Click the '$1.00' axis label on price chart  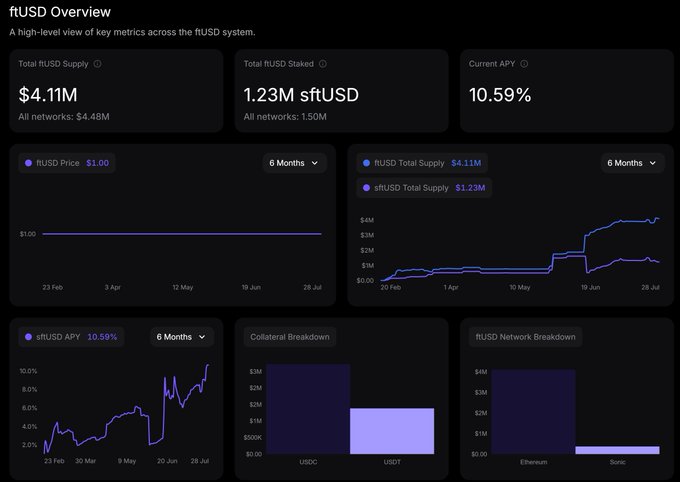point(28,234)
